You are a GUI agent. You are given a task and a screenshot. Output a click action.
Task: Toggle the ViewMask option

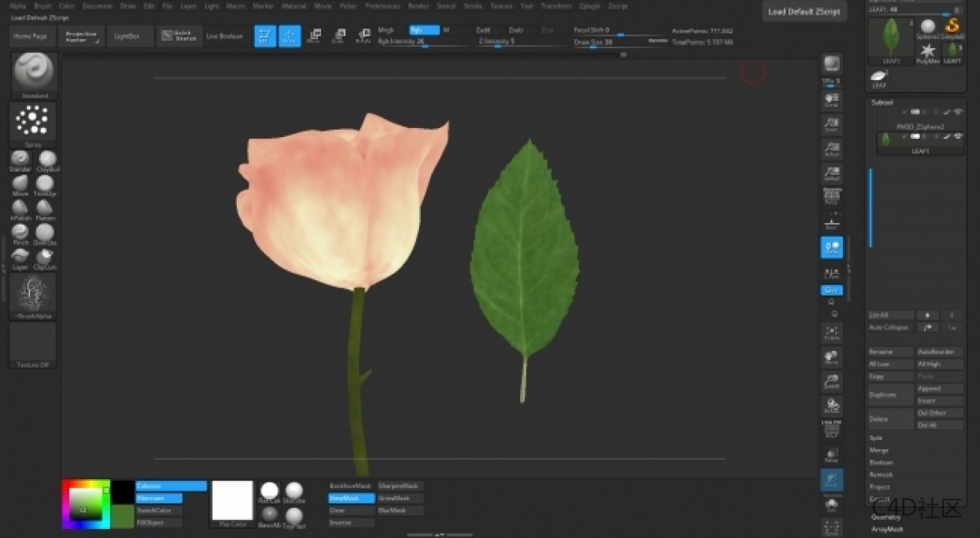click(351, 498)
